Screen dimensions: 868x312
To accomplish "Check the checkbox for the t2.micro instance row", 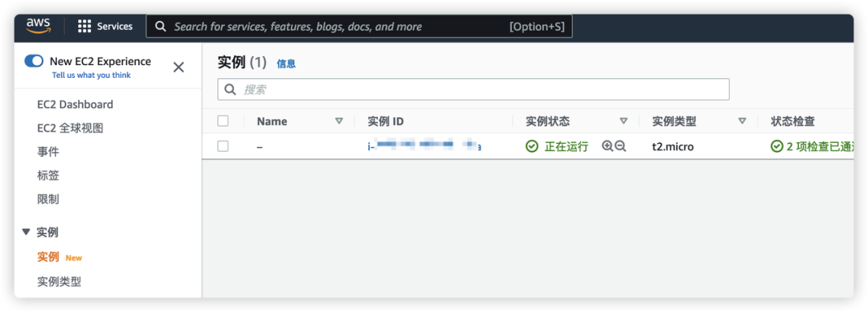I will pos(223,146).
